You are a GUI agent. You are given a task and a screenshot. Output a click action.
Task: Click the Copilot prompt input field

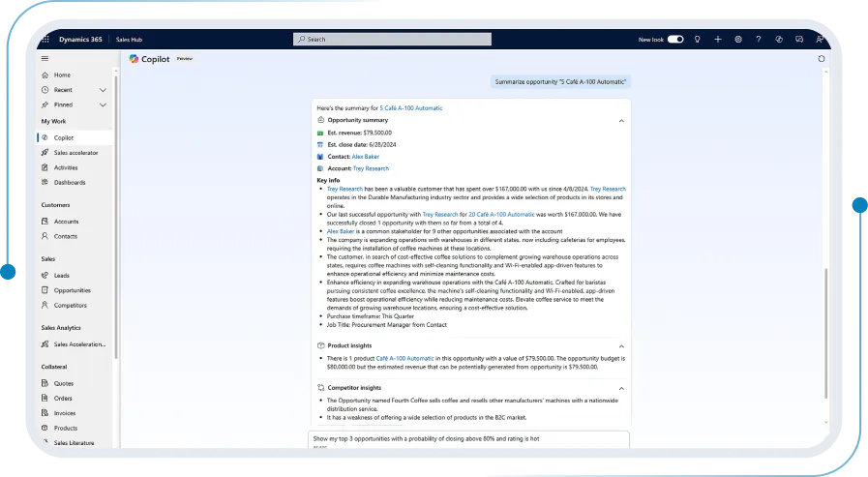coord(468,439)
